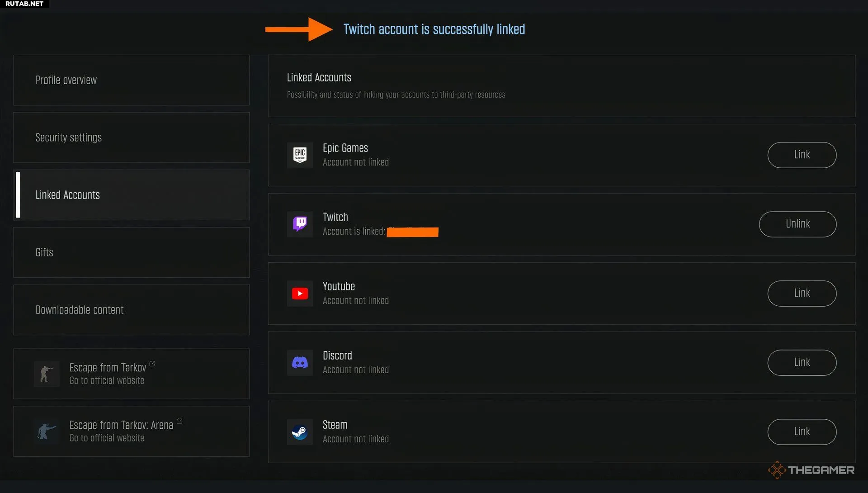The height and width of the screenshot is (493, 868).
Task: Unlink the Twitch account
Action: 797,224
